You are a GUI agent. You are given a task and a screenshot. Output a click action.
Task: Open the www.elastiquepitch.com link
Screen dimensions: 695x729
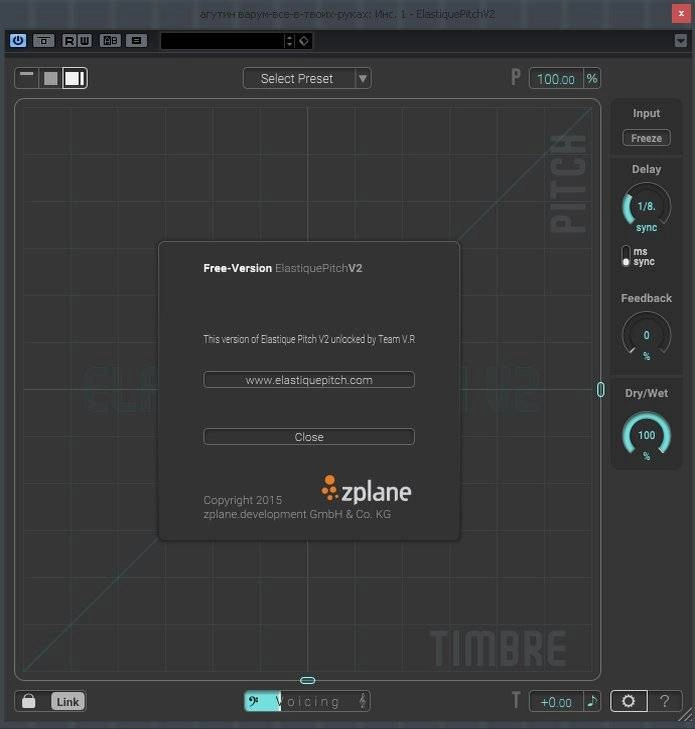point(309,380)
